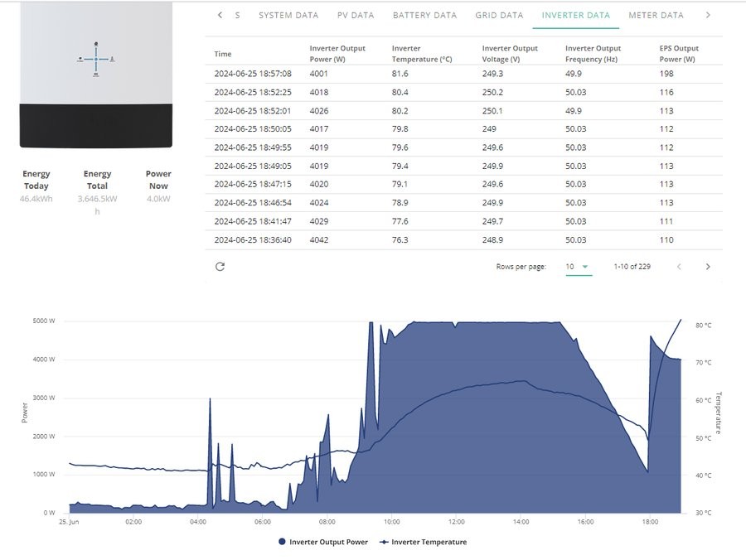Click the Time column header
The image size is (746, 560).
[223, 54]
